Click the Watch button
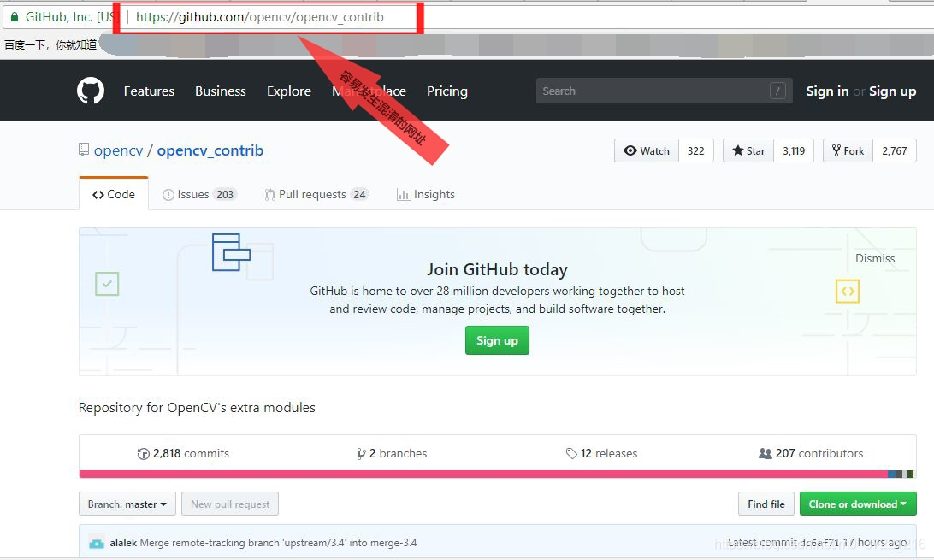This screenshot has height=560, width=934. coord(647,150)
